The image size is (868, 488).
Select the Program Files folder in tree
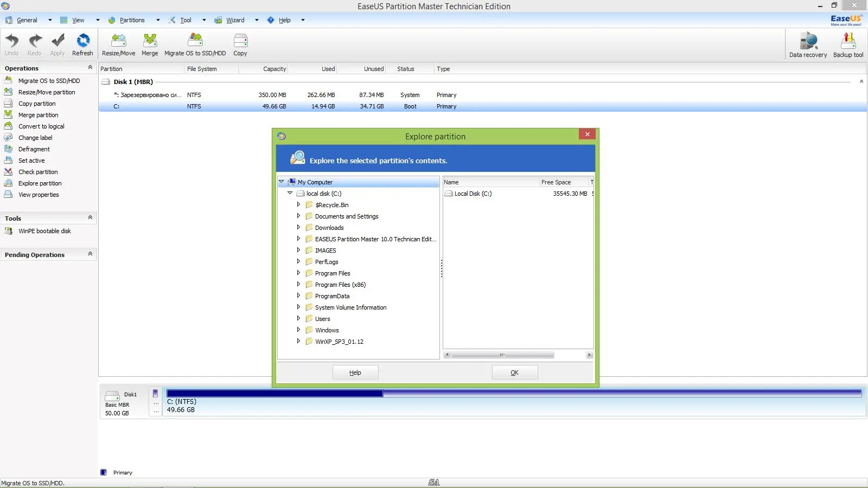click(x=333, y=273)
